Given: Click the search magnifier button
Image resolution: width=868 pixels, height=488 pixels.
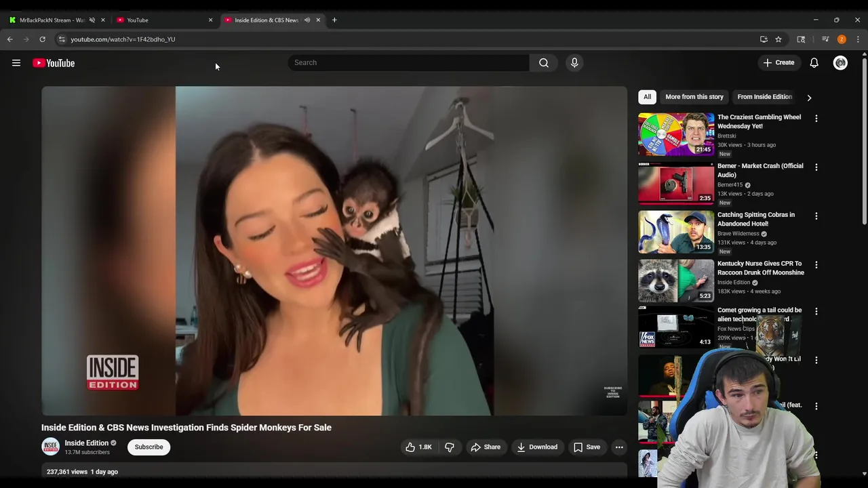Looking at the screenshot, I should [544, 62].
